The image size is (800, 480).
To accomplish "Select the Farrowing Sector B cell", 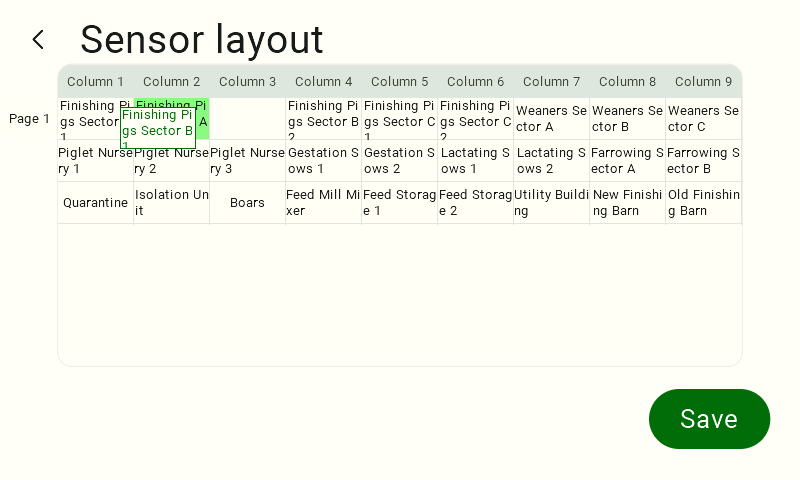I will click(x=704, y=161).
